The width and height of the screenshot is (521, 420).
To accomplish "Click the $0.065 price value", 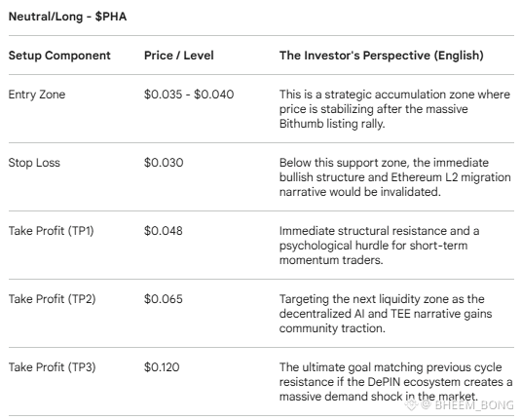I will click(x=164, y=299).
